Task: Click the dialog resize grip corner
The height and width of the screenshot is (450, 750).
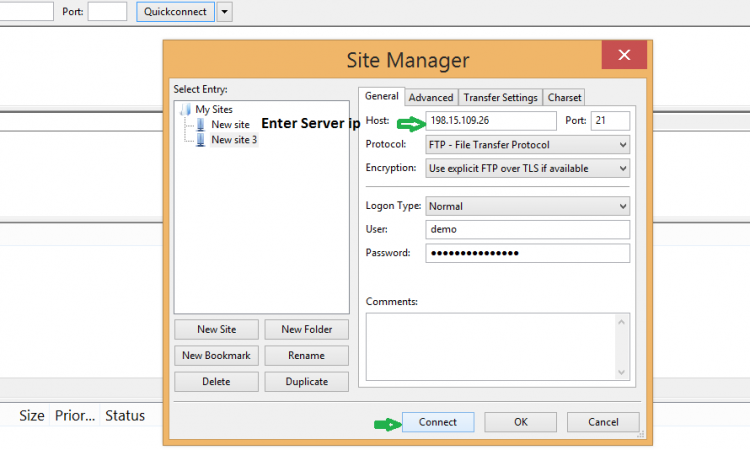Action: [641, 434]
